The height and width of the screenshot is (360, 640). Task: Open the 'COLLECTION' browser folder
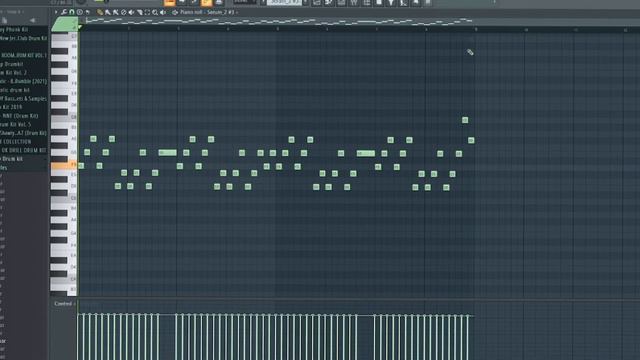[x=16, y=141]
